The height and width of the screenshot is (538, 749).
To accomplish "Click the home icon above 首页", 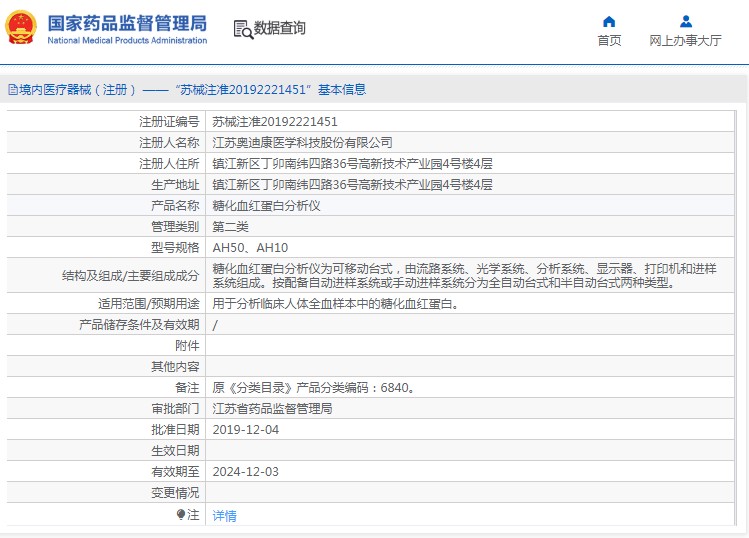I will (609, 22).
